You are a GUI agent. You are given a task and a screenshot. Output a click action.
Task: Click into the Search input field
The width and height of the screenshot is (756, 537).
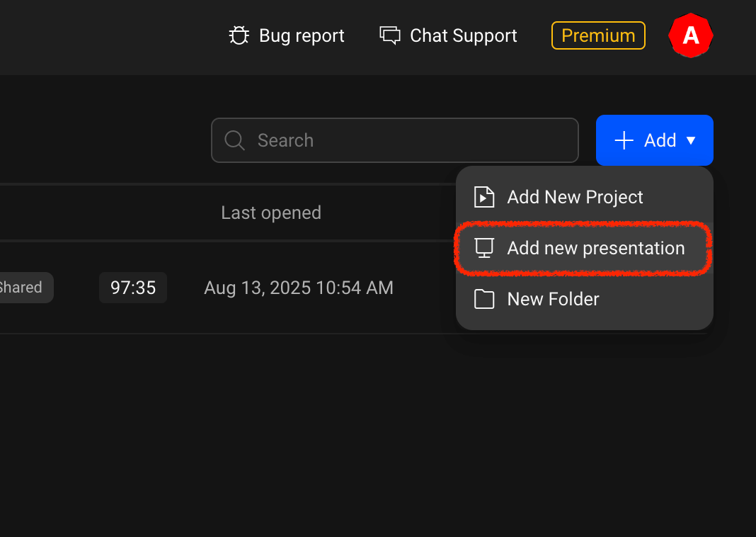(411, 140)
